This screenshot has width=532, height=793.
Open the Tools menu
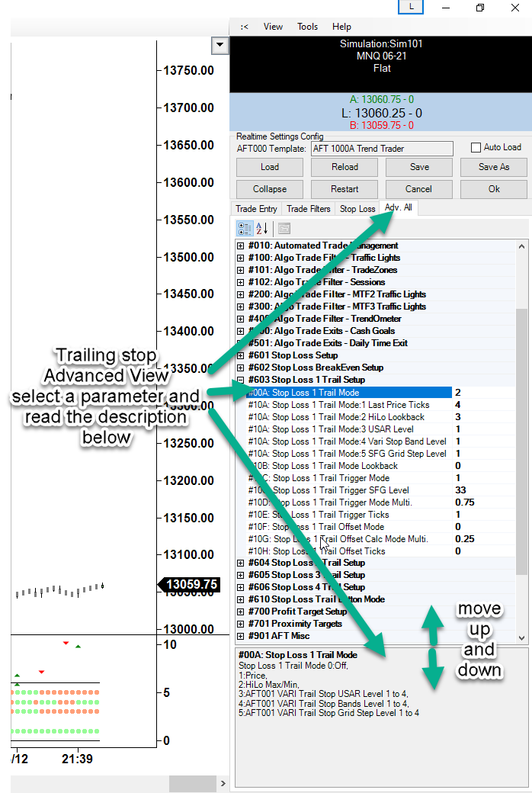pyautogui.click(x=308, y=27)
